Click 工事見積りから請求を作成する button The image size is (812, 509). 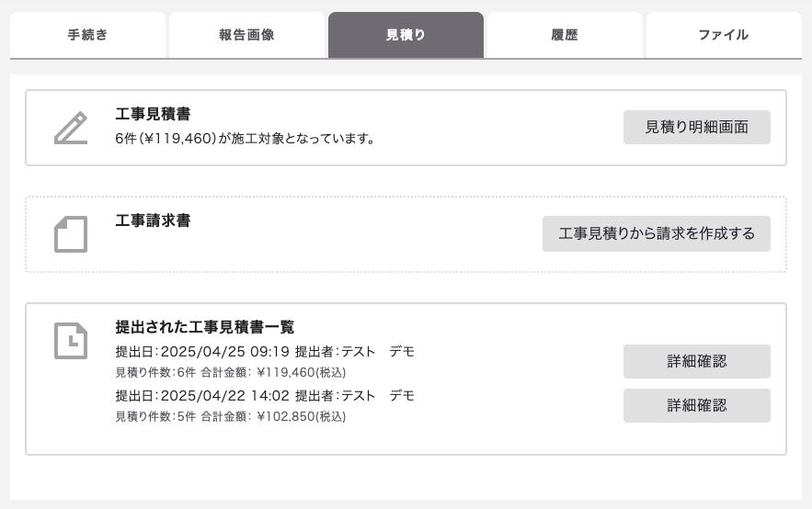[656, 233]
